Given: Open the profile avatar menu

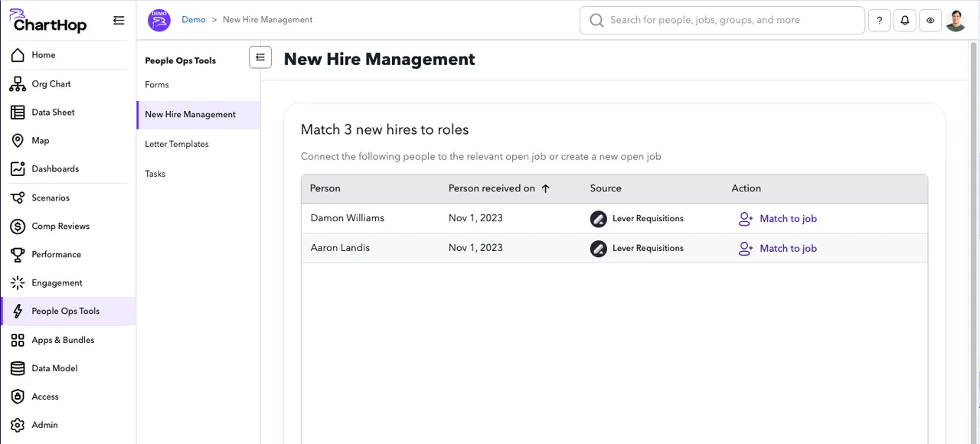Looking at the screenshot, I should pos(955,20).
